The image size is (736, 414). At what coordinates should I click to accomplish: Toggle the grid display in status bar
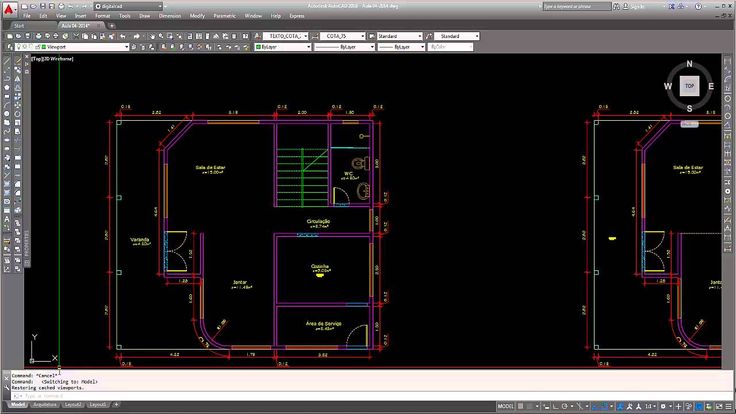(x=521, y=406)
